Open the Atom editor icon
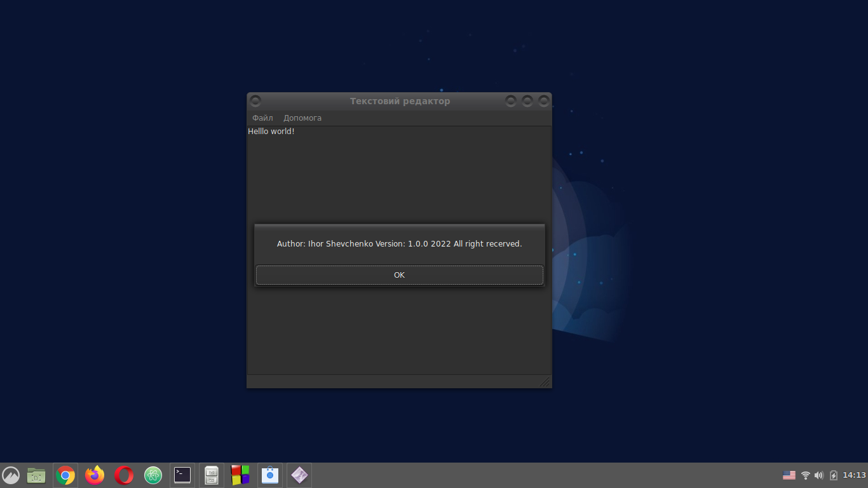Screen dimensions: 868x488 (153, 475)
